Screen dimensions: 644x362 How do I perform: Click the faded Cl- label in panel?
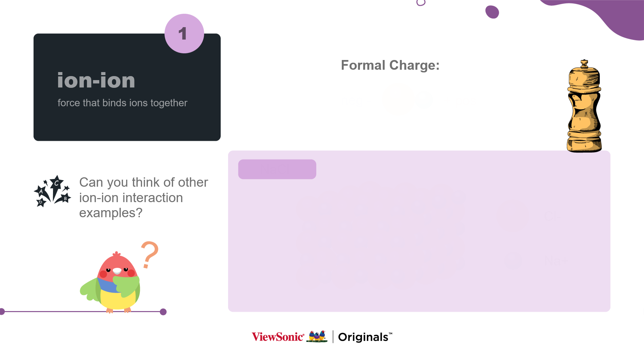coord(553,217)
